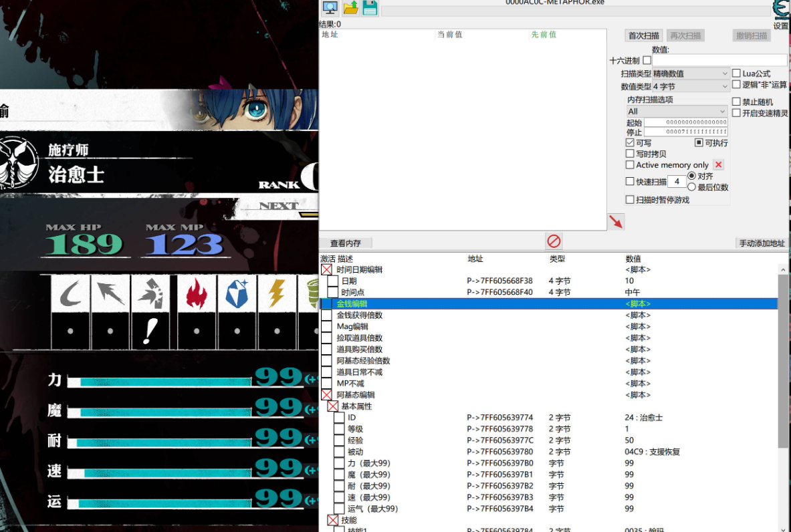Click the 再次扫描 next scan button
Screen dimensions: 791x532
pyautogui.click(x=685, y=35)
